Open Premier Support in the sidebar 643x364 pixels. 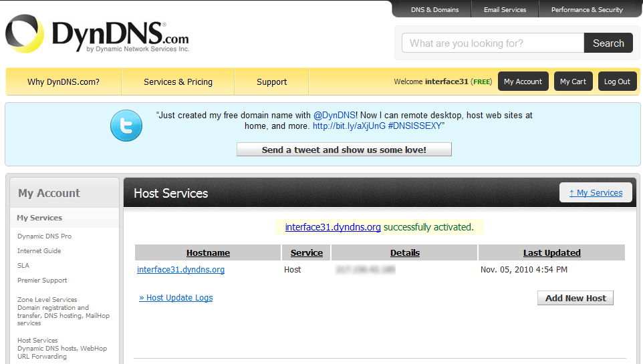[x=42, y=281]
